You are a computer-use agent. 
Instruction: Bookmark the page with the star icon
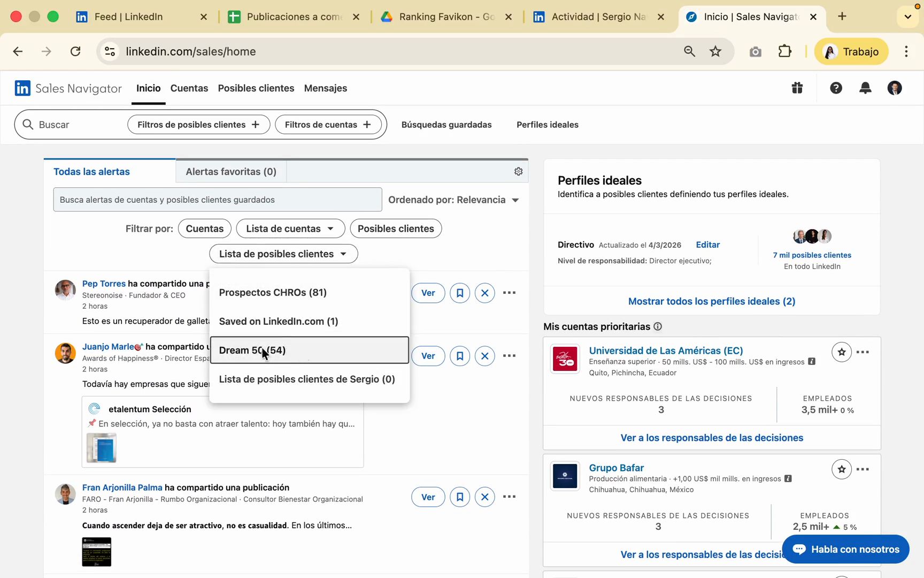coord(715,51)
